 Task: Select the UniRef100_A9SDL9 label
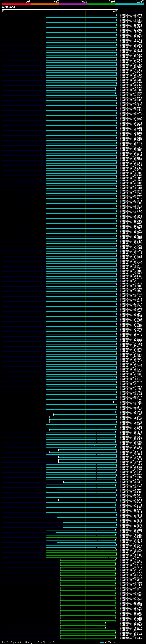[x=131, y=638]
